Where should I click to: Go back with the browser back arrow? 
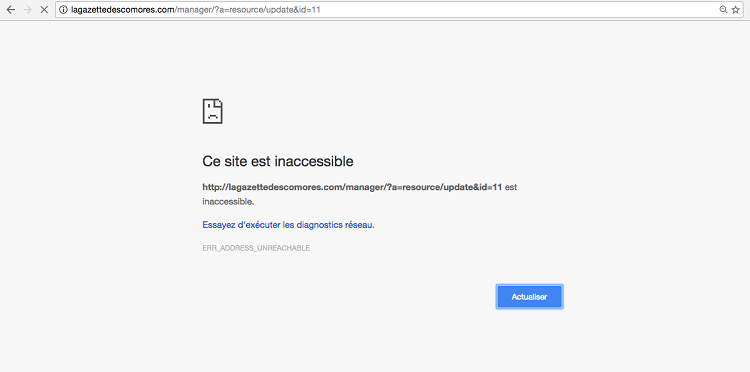coord(11,10)
